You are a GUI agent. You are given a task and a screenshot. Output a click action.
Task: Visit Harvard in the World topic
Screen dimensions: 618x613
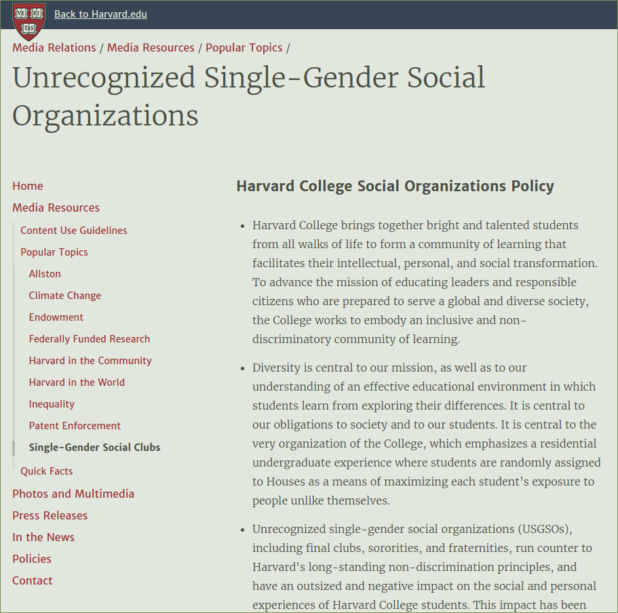point(76,382)
